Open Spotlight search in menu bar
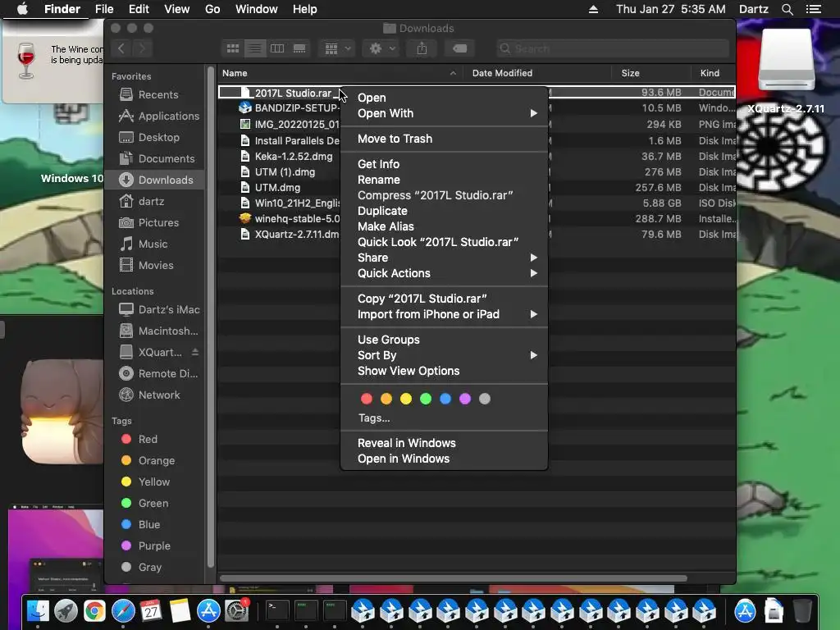Screen dimensions: 840x630 (787, 9)
